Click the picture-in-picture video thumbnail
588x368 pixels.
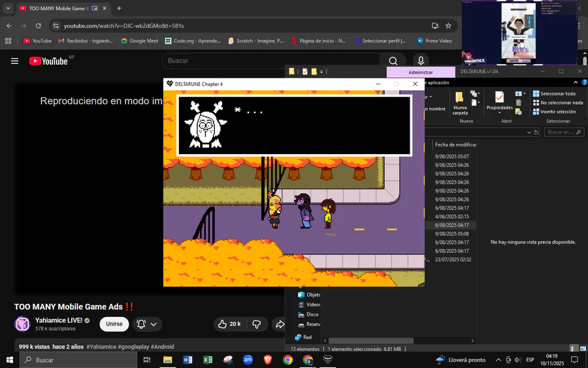coord(519,33)
